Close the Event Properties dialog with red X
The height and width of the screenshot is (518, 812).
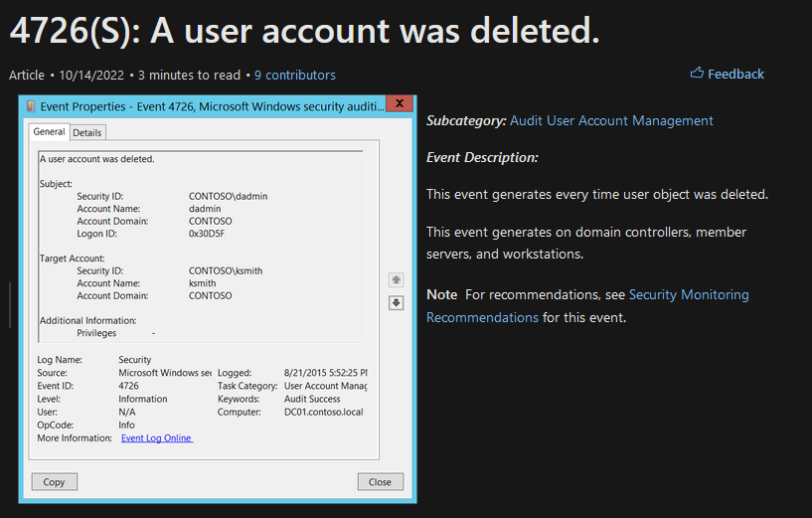(x=400, y=103)
